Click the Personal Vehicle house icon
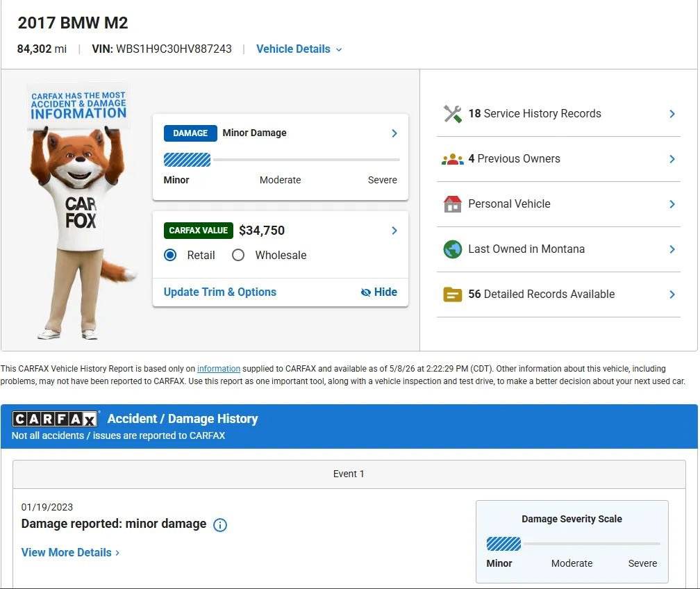This screenshot has height=589, width=700. tap(452, 204)
